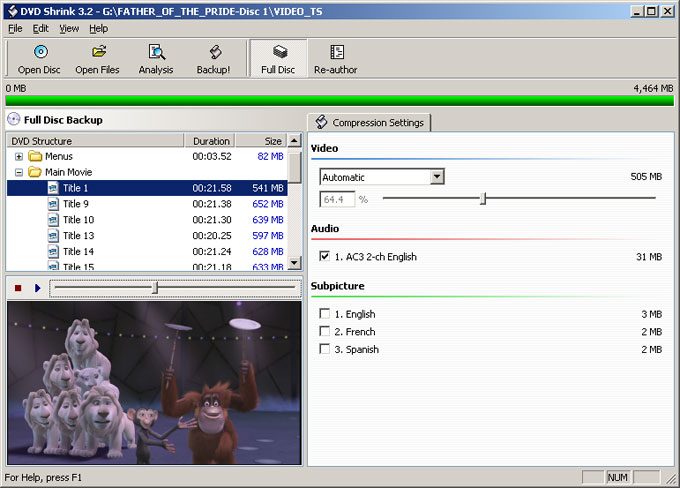Start Analysis from the toolbar
This screenshot has height=488, width=680.
point(156,59)
